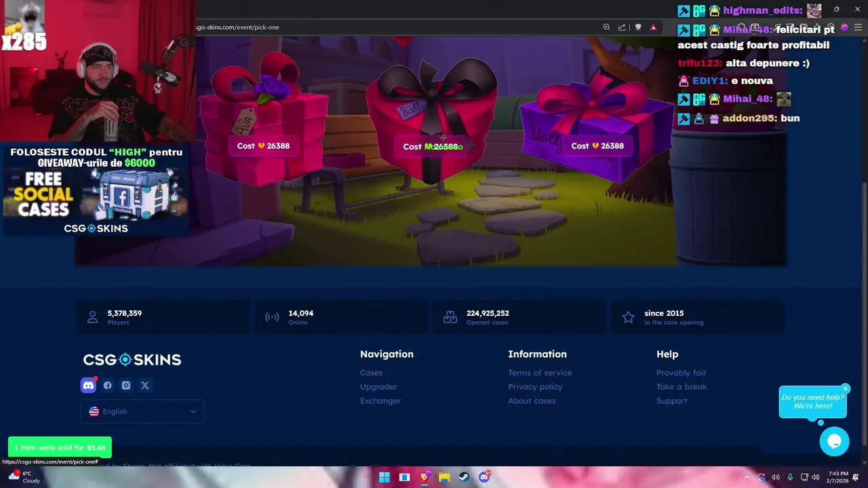Click the Information footer heading

coord(537,354)
